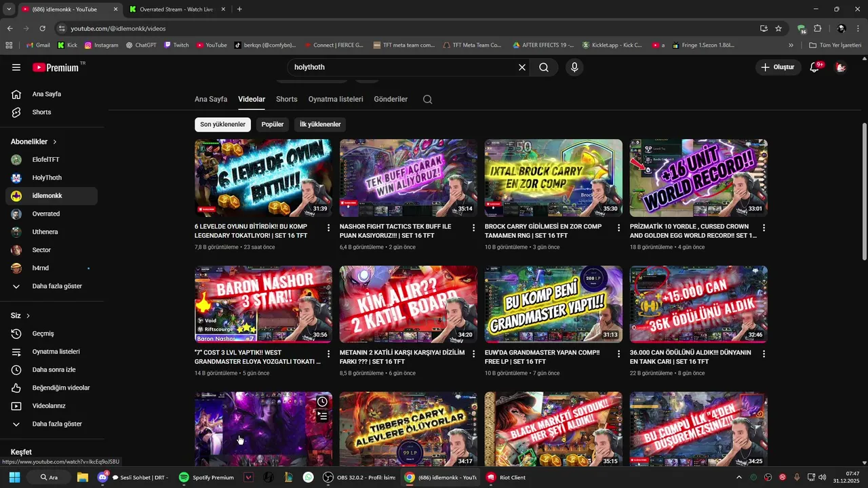Open Chrome three-dot menu
868x488 pixels.
pos(859,28)
